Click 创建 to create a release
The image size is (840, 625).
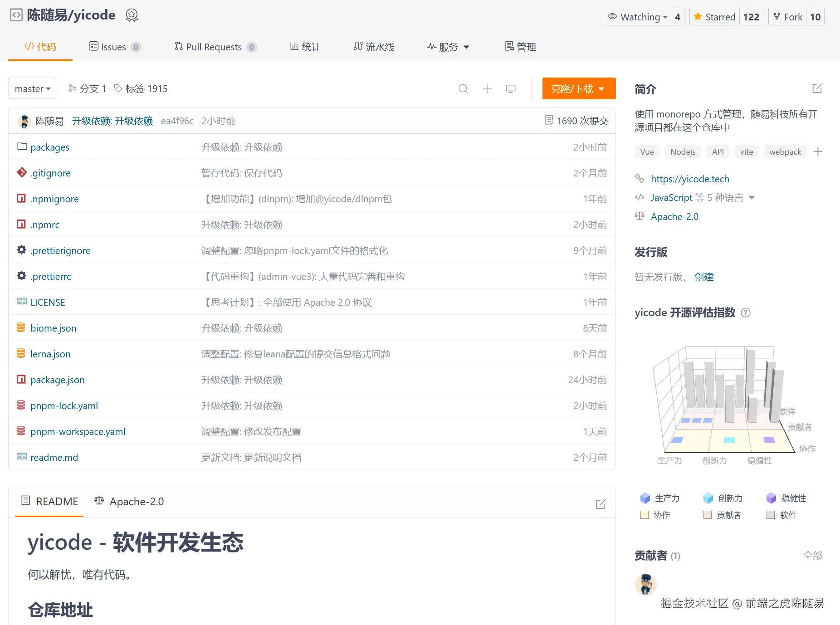point(704,277)
